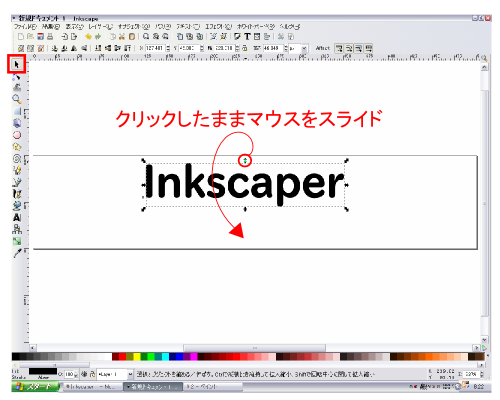Click the Import icon

tap(65, 37)
